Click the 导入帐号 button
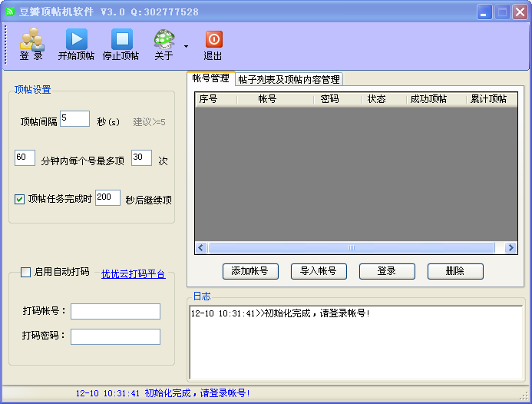The width and height of the screenshot is (532, 404). pos(319,271)
